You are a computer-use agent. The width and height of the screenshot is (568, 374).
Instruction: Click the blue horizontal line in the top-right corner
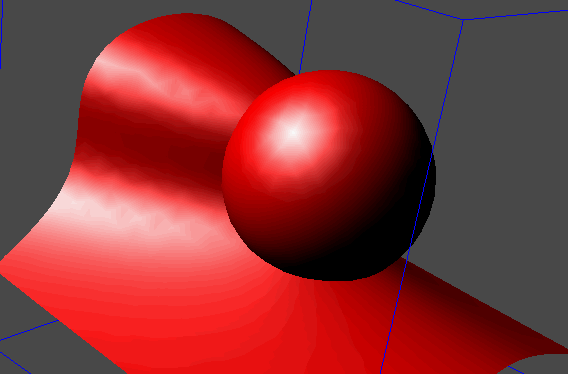coord(515,15)
